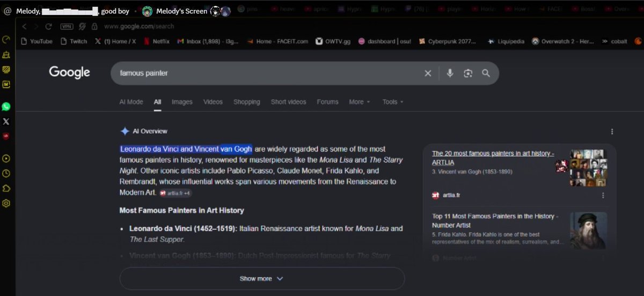This screenshot has width=644, height=296.
Task: Open History clock icon in sidebar
Action: pos(6,173)
